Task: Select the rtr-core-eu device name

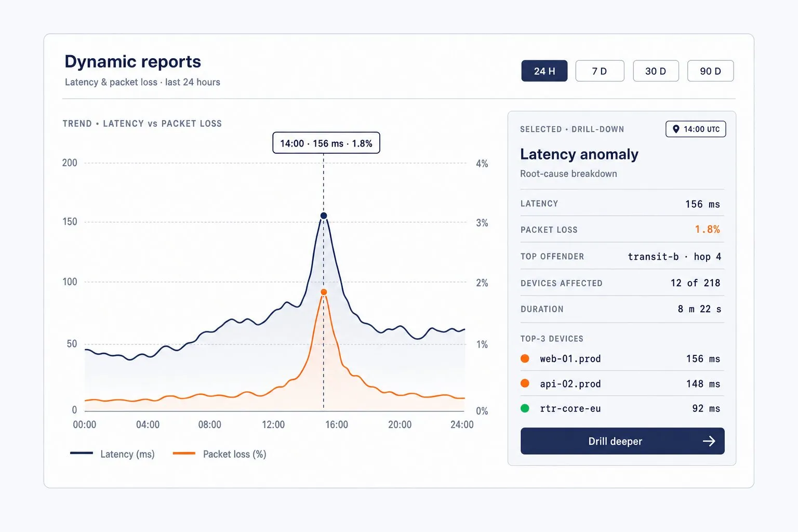Action: [570, 409]
